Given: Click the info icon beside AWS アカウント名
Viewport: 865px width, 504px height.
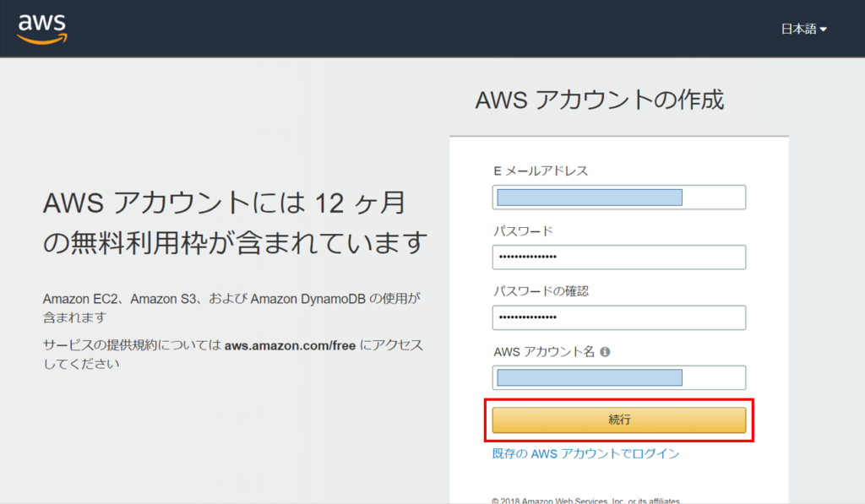Looking at the screenshot, I should pyautogui.click(x=605, y=352).
